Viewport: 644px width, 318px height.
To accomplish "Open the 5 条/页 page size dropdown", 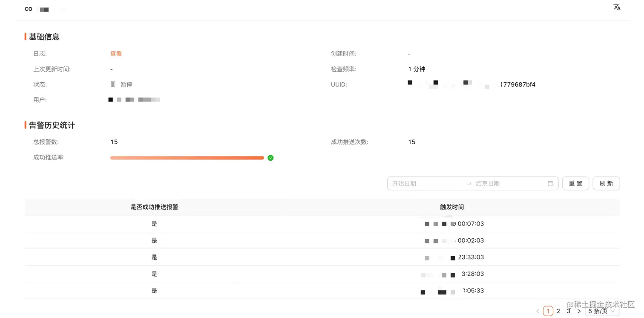I will [601, 311].
